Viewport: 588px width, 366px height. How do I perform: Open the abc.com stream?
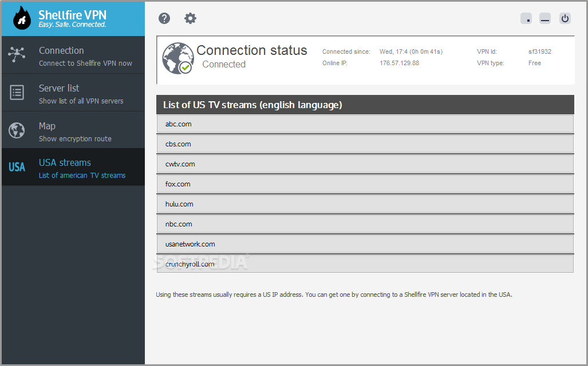[365, 124]
